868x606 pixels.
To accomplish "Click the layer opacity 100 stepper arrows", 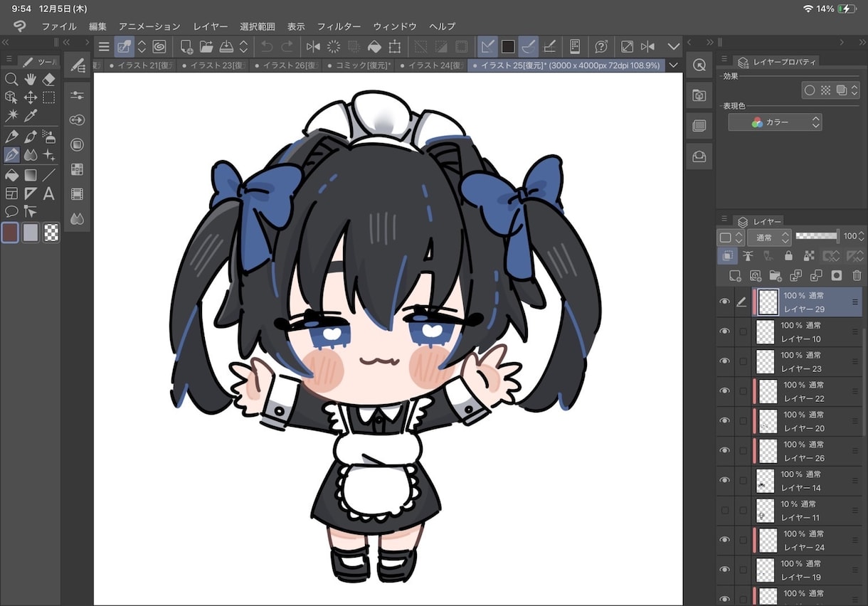I will point(862,237).
